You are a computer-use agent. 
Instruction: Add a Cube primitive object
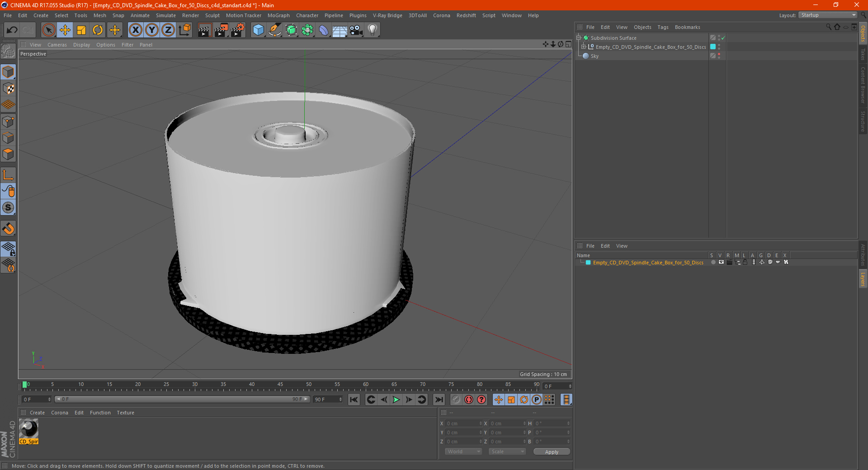point(258,30)
